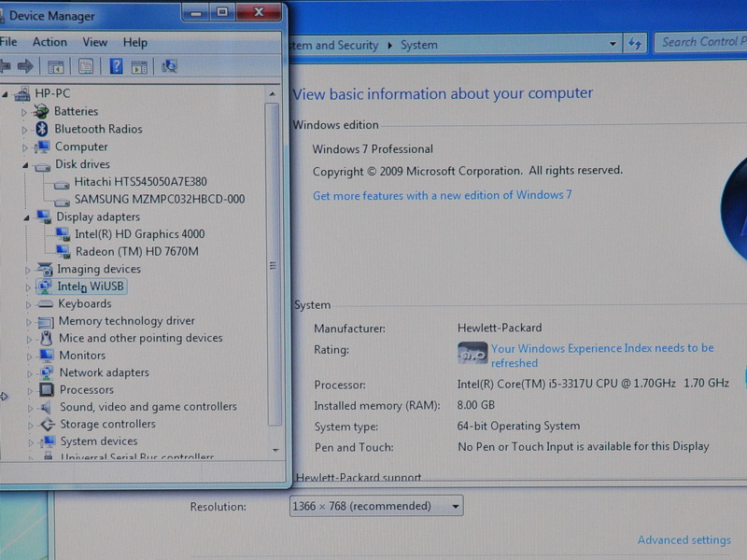Screen dimensions: 747x560
Task: Open the Action menu
Action: coord(49,42)
